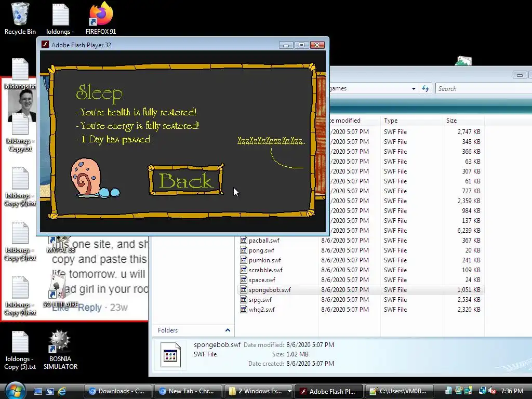This screenshot has width=532, height=399.
Task: Click the muted volume tray icon
Action: (492, 391)
